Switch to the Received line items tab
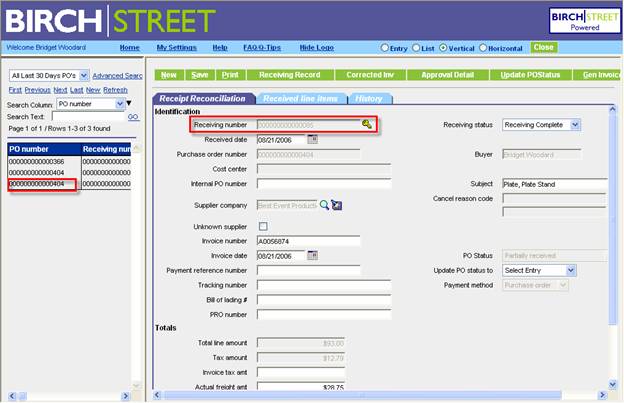The image size is (624, 403). click(301, 99)
